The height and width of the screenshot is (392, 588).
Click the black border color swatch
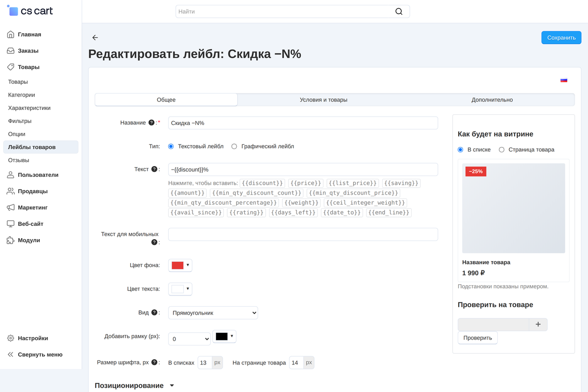point(221,336)
